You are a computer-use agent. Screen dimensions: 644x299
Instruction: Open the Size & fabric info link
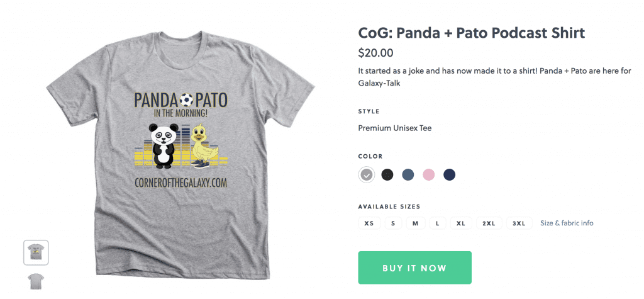tap(567, 223)
